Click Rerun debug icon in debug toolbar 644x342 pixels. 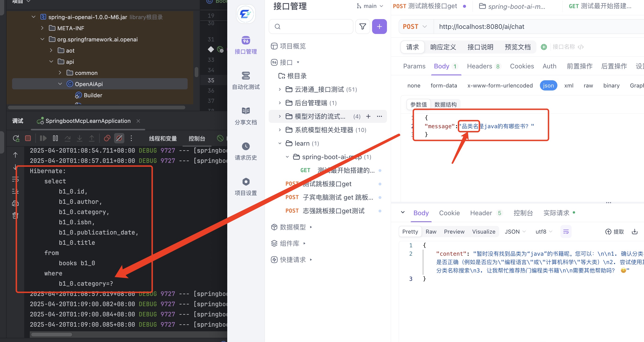pyautogui.click(x=16, y=138)
